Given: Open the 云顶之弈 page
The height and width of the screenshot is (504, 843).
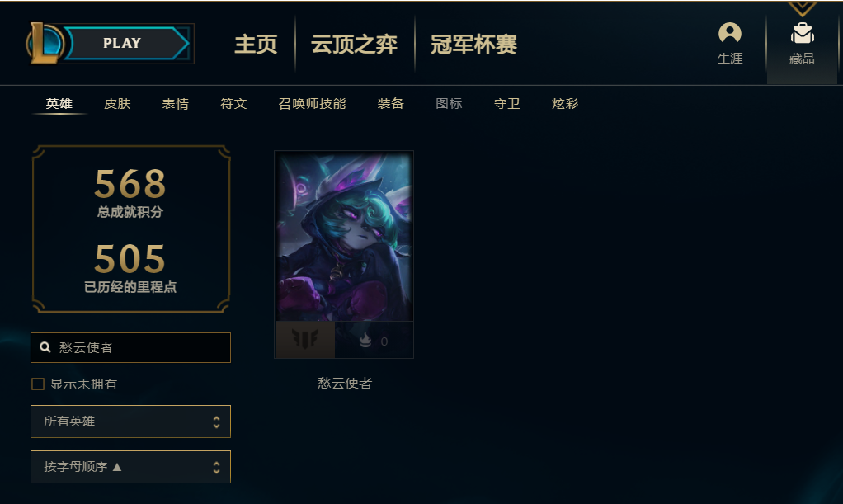Looking at the screenshot, I should click(355, 45).
